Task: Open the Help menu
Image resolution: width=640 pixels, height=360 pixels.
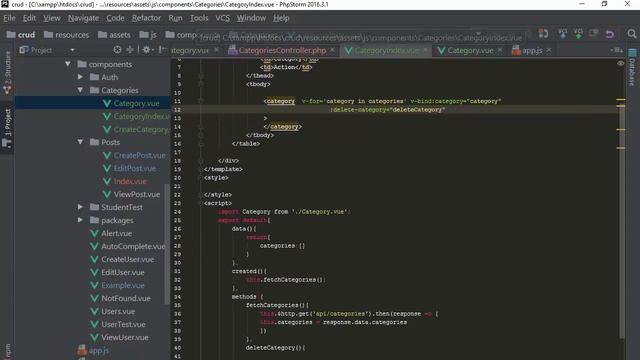Action: click(x=281, y=18)
